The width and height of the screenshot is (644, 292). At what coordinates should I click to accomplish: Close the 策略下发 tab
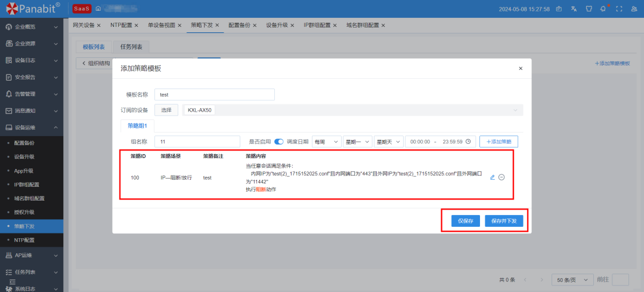tap(217, 25)
